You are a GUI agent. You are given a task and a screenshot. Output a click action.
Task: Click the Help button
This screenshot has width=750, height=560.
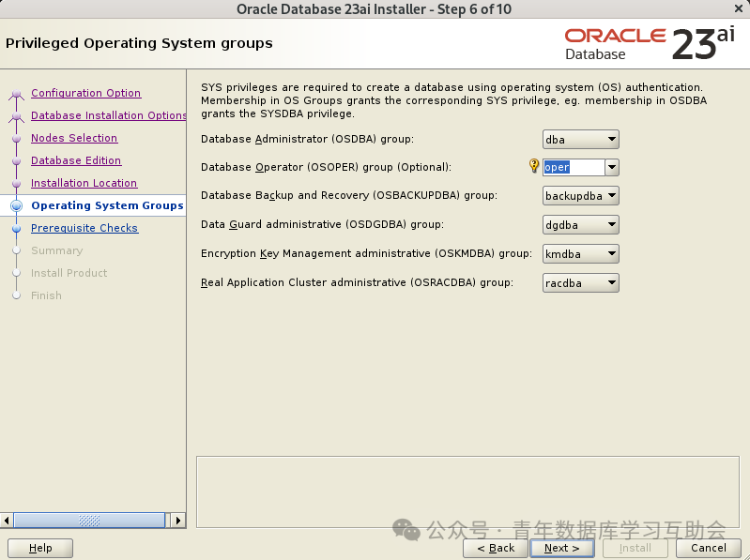click(40, 548)
